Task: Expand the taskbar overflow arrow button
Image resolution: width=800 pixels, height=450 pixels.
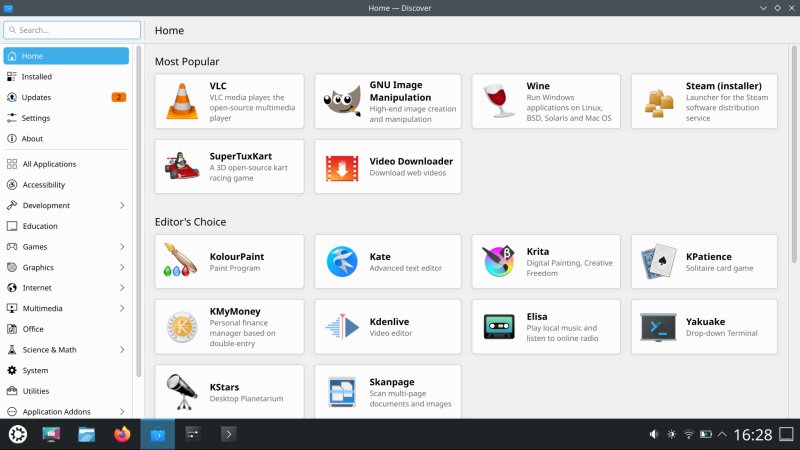Action: click(x=229, y=434)
